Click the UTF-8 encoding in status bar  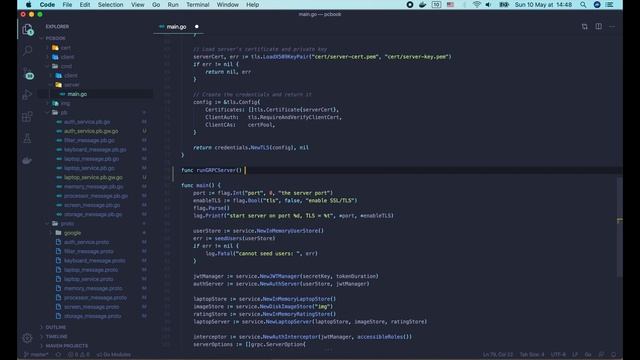pos(558,354)
